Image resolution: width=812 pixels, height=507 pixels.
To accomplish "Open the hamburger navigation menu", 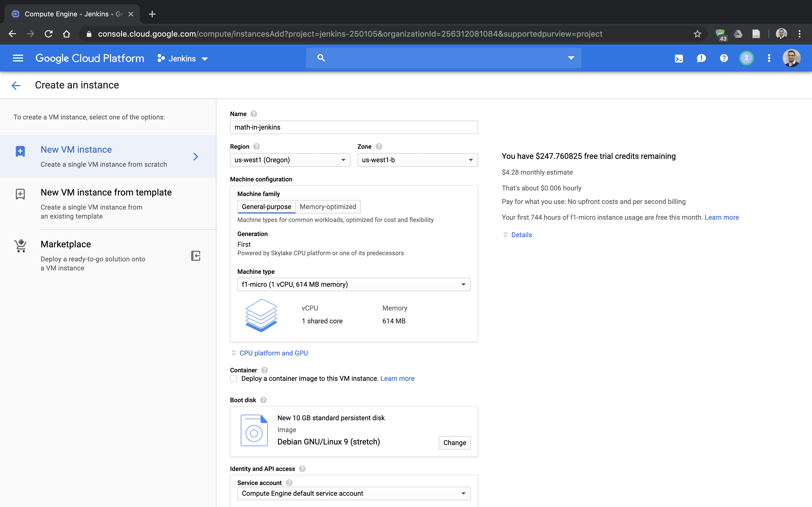I will point(18,58).
